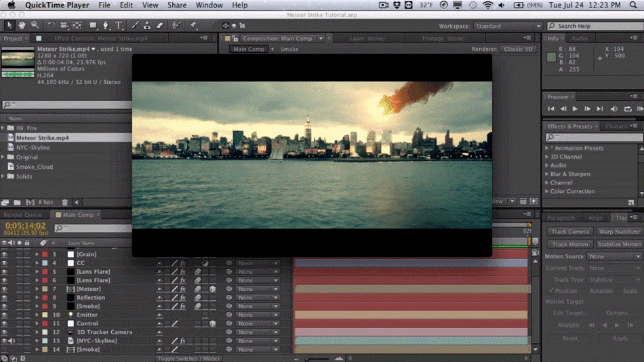Open the Motion Source dropdown
This screenshot has width=644, height=362.
(613, 256)
